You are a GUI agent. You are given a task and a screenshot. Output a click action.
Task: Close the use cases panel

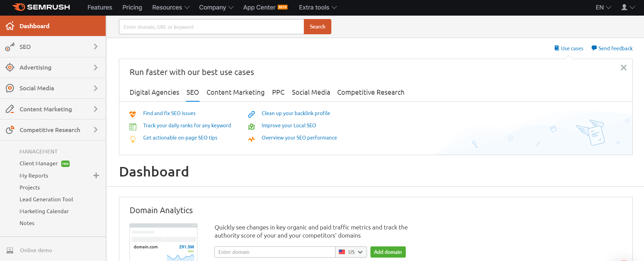pos(624,68)
